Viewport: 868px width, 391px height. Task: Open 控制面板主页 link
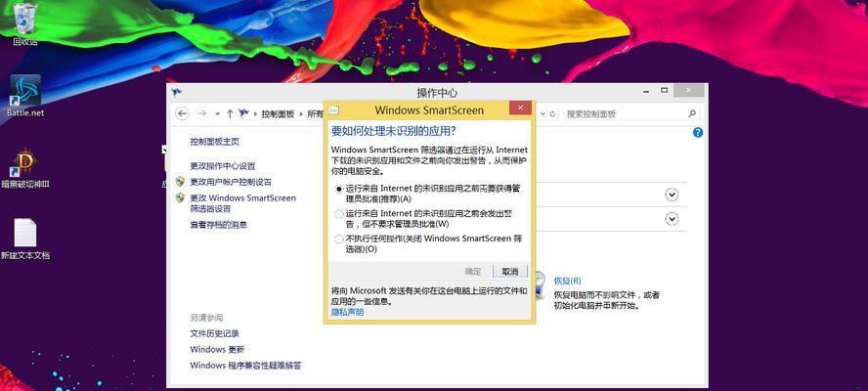coord(215,142)
